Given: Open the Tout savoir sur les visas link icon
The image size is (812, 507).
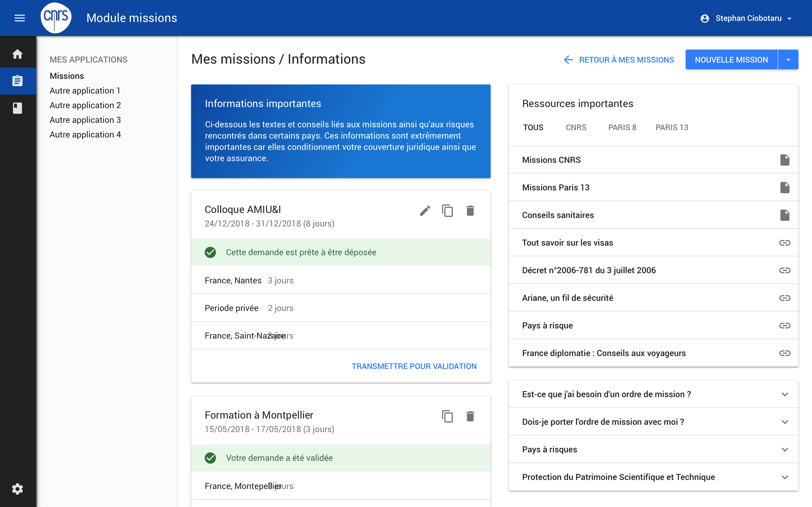Looking at the screenshot, I should coord(785,243).
